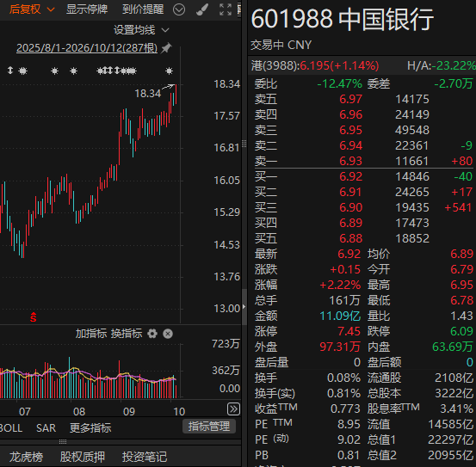
Task: Click the vertical splitter grip handle
Action: click(244, 144)
